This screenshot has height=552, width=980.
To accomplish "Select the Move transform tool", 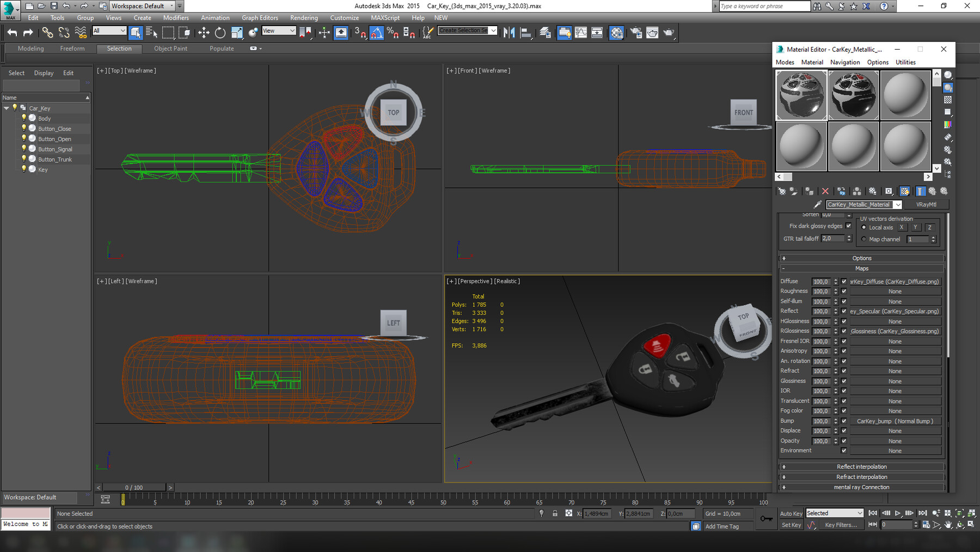I will tap(204, 33).
